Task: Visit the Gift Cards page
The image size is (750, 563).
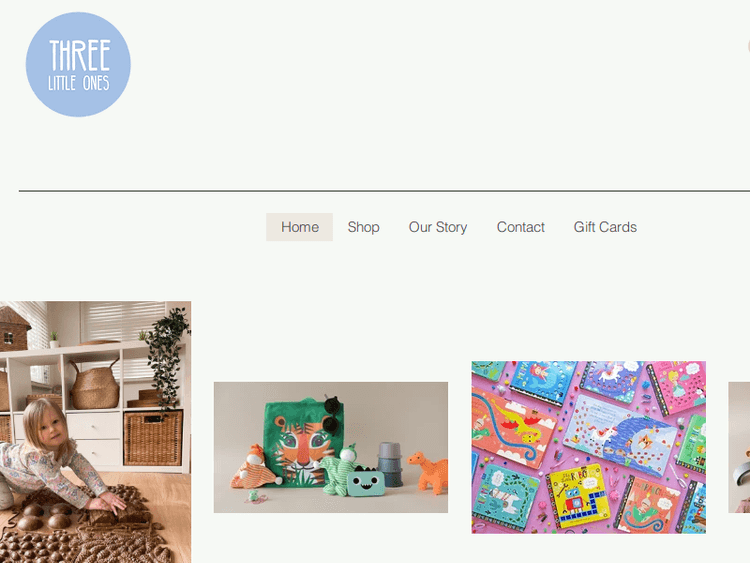Action: (x=605, y=227)
